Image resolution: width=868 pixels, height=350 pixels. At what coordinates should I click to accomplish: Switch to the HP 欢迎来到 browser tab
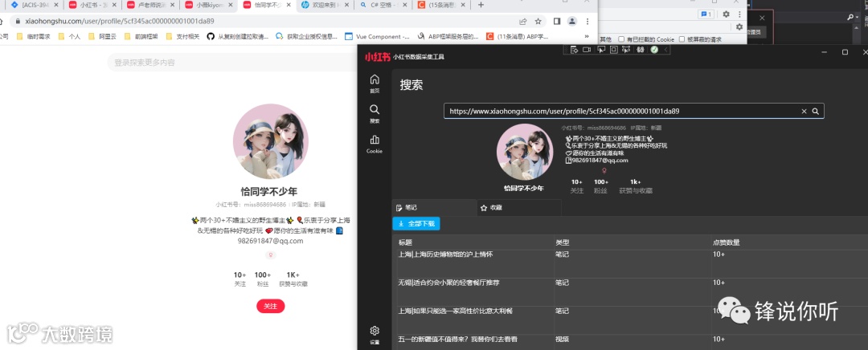[325, 5]
